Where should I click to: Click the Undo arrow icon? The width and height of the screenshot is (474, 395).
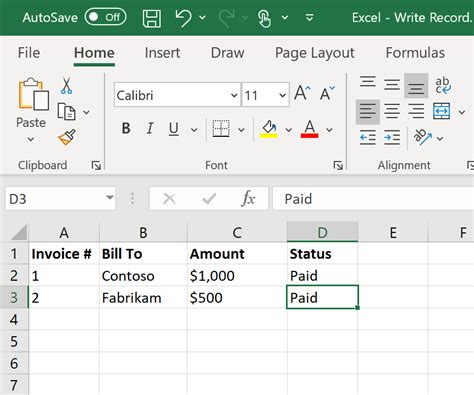(183, 18)
